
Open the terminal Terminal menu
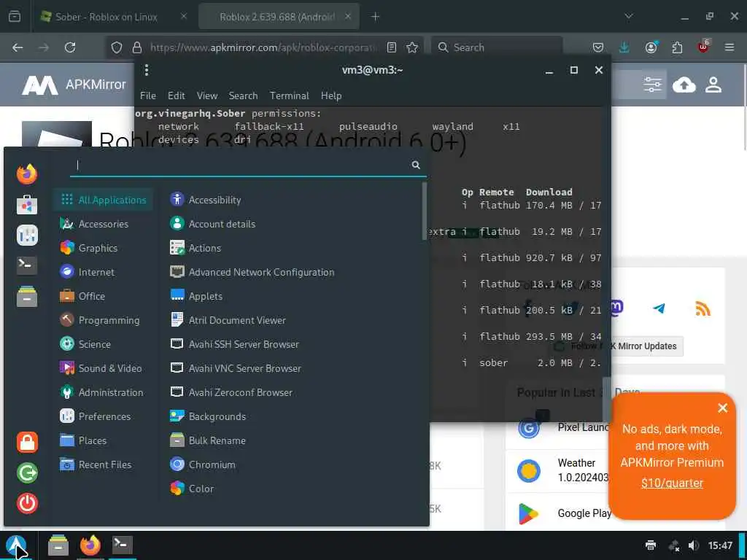(289, 96)
